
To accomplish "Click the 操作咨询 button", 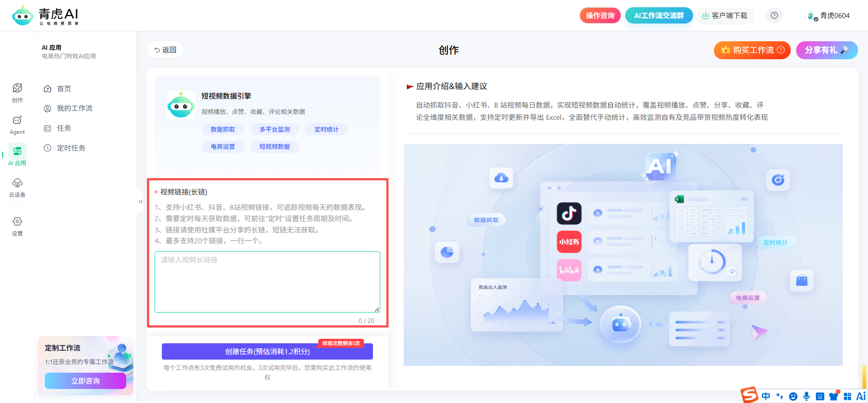I will [x=600, y=15].
